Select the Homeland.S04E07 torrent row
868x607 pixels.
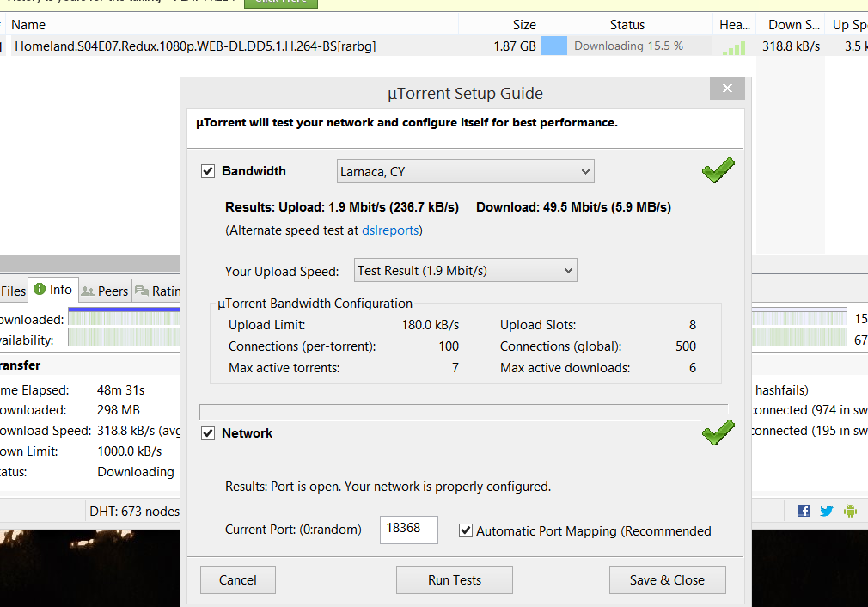434,46
